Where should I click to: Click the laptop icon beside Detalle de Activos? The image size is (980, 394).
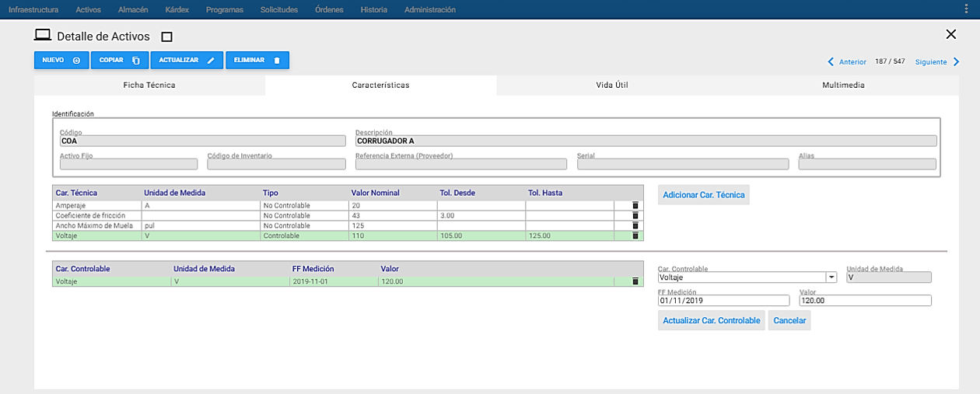43,35
